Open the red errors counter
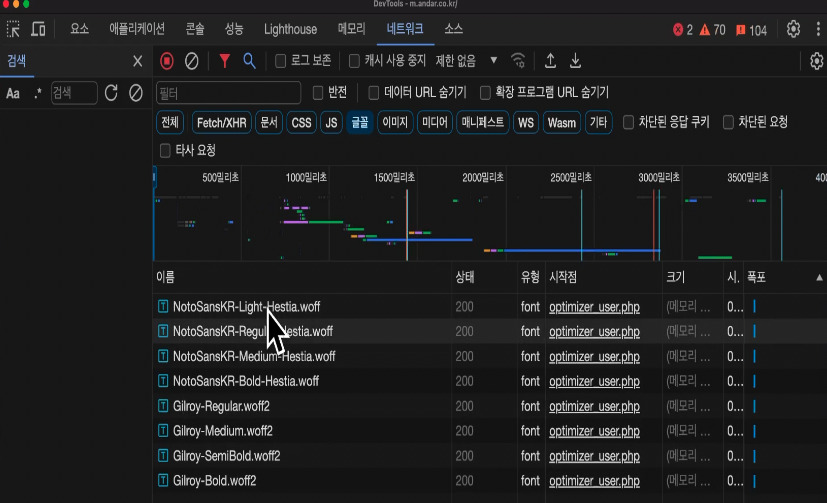The width and height of the screenshot is (827, 503). (682, 30)
